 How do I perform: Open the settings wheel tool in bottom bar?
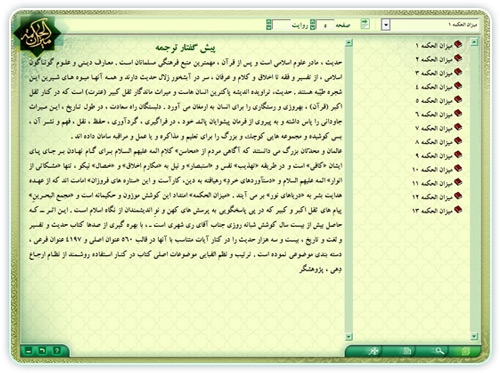375,351
